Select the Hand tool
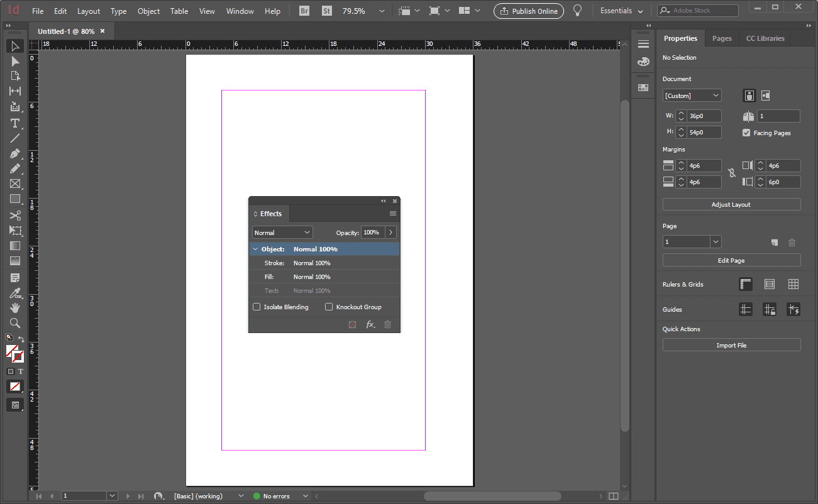This screenshot has height=504, width=818. pyautogui.click(x=15, y=307)
